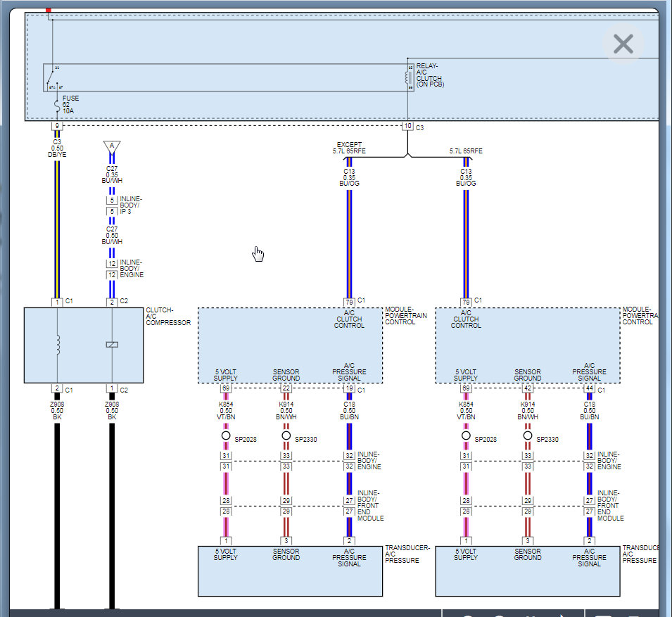Select the compressor clutch coil symbol

[58, 345]
